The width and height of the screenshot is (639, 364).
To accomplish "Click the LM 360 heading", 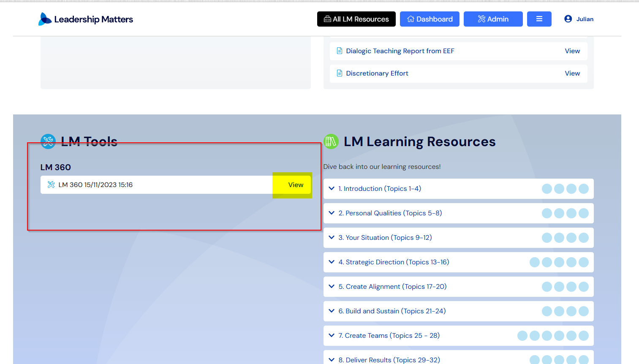I will pyautogui.click(x=56, y=167).
